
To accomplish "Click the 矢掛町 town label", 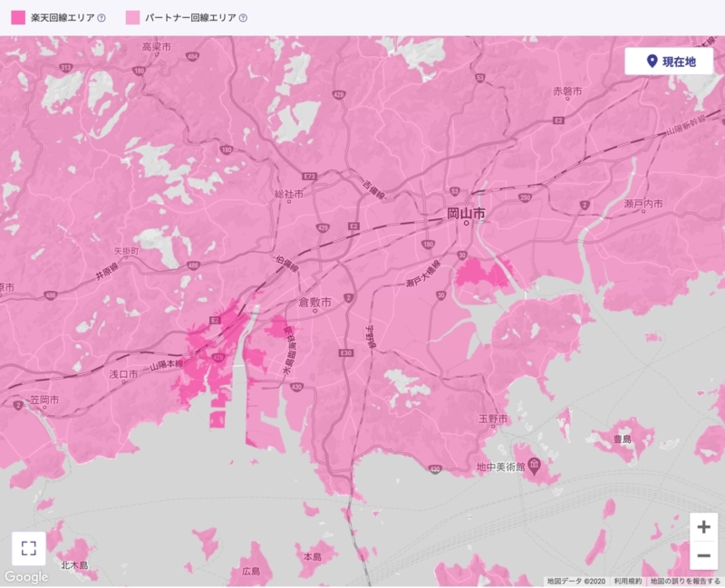I will click(x=126, y=251).
